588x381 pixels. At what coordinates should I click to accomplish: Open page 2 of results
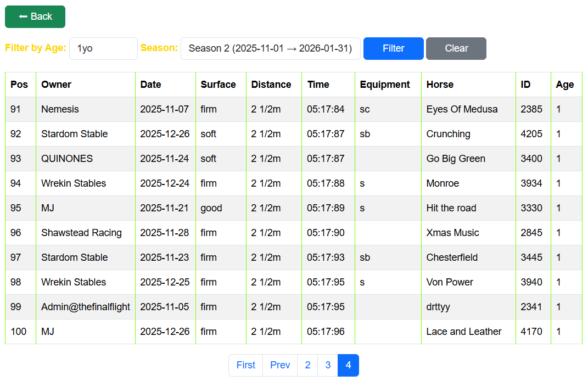click(x=307, y=365)
